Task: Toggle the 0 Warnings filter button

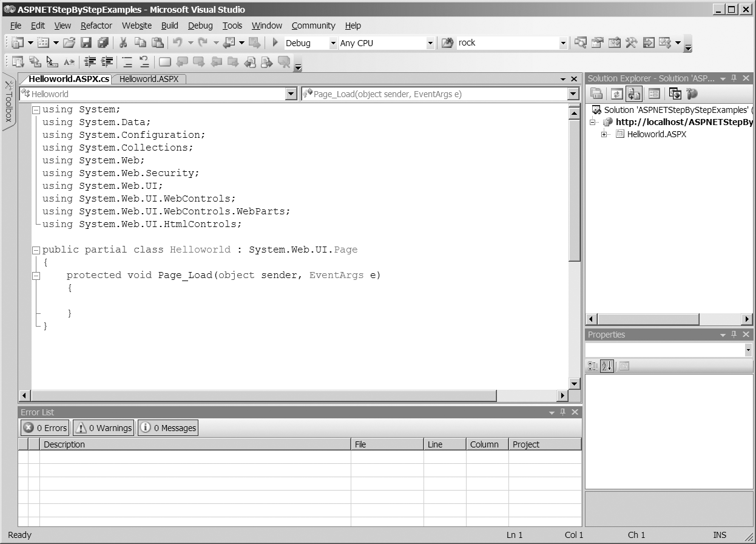Action: [x=103, y=427]
